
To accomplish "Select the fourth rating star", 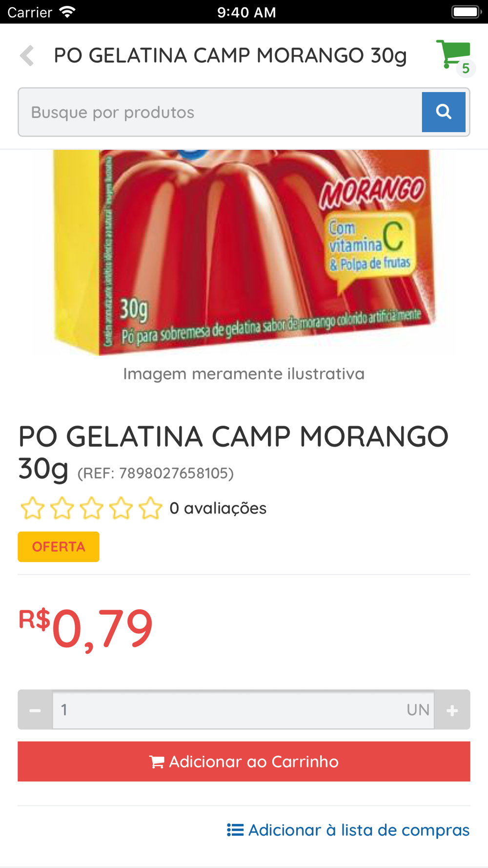I will pyautogui.click(x=121, y=508).
